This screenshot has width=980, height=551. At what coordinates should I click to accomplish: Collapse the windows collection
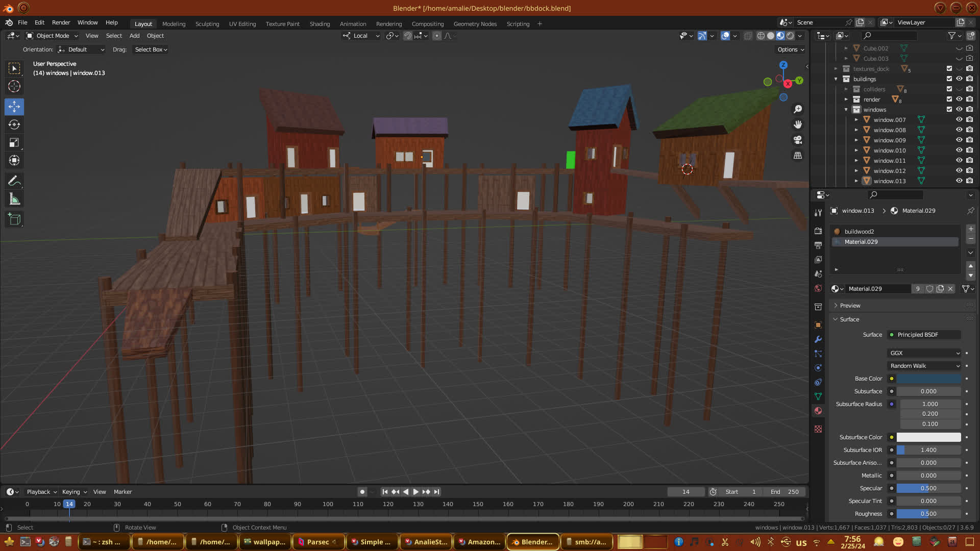846,110
